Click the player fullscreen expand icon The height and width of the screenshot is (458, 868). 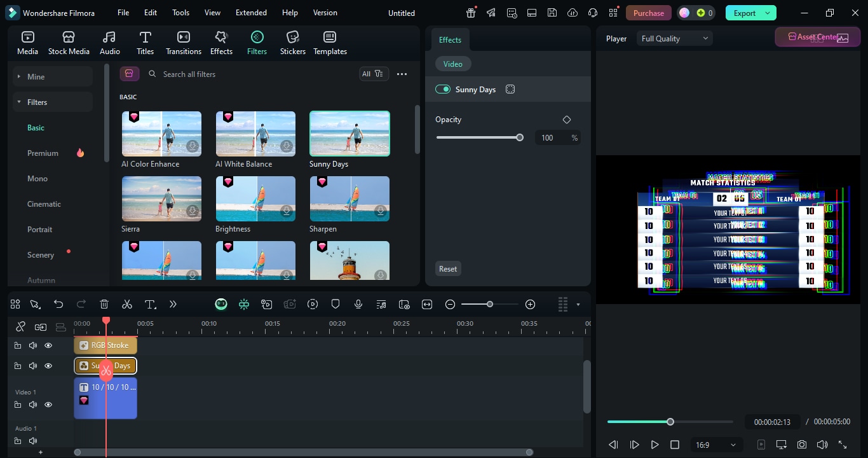pos(843,445)
